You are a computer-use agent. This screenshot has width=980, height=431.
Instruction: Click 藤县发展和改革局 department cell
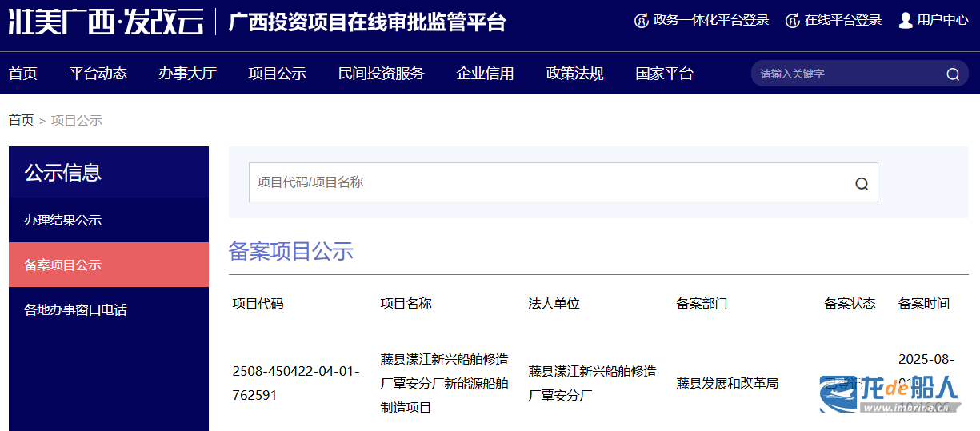coord(727,383)
